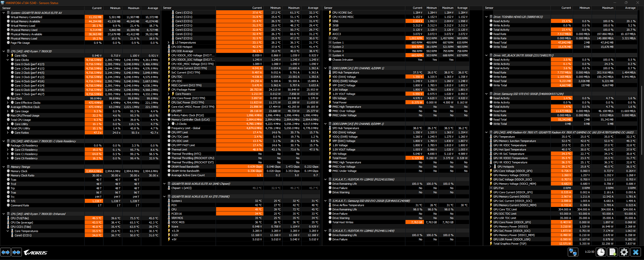644x260 pixels.
Task: Close sensors with the blue X icon
Action: [636, 252]
